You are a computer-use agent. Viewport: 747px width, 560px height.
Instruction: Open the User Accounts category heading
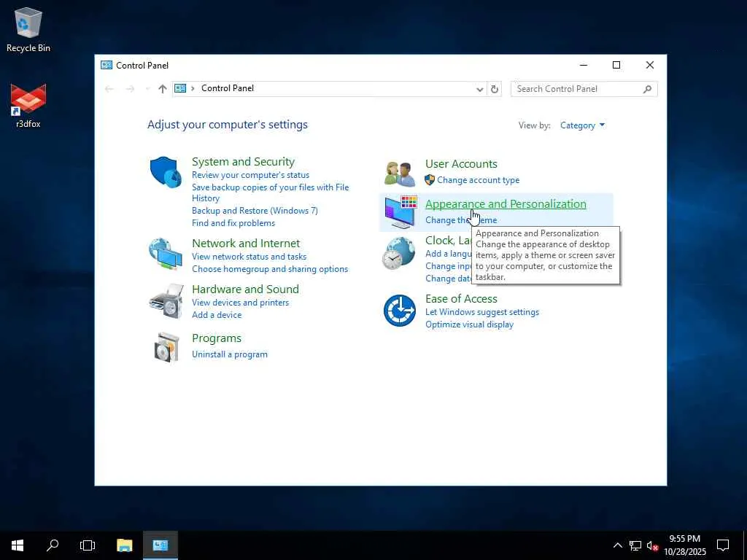point(461,164)
